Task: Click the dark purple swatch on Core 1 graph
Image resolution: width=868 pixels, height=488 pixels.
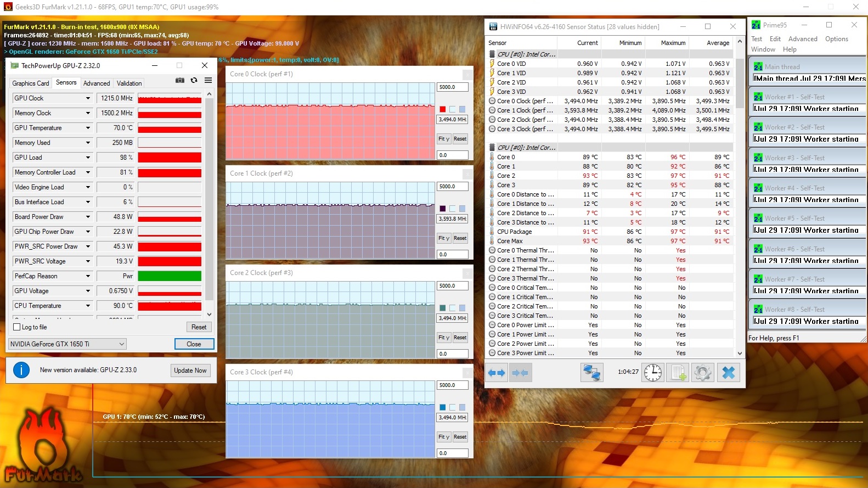Action: [x=443, y=209]
